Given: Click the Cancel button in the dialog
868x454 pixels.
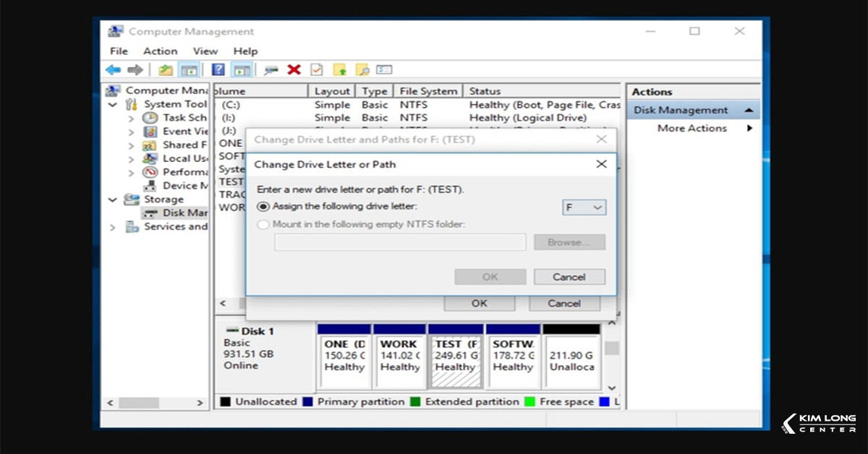Looking at the screenshot, I should pos(569,276).
